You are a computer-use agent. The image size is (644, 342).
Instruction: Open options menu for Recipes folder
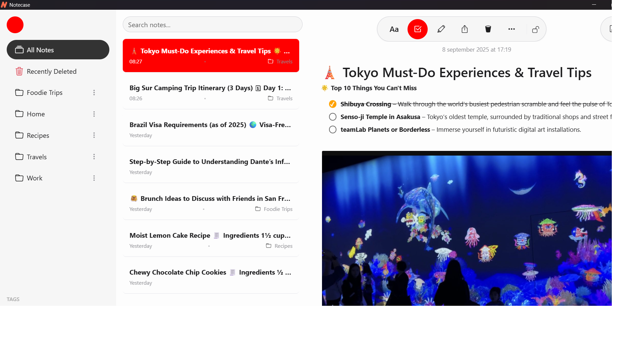point(94,135)
